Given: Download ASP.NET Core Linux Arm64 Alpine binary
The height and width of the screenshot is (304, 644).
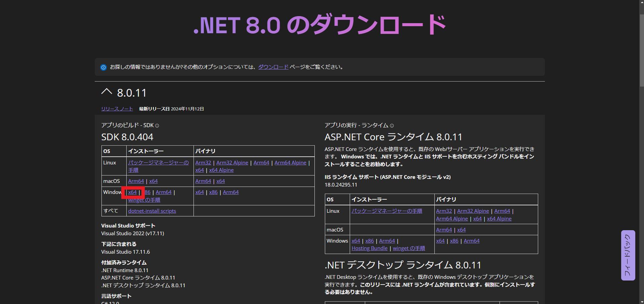Looking at the screenshot, I should [x=452, y=218].
